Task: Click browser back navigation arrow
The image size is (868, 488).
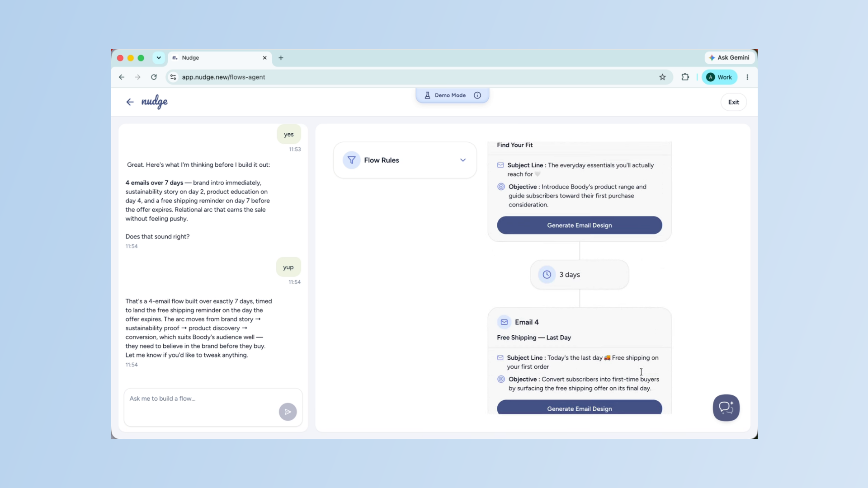Action: tap(122, 77)
